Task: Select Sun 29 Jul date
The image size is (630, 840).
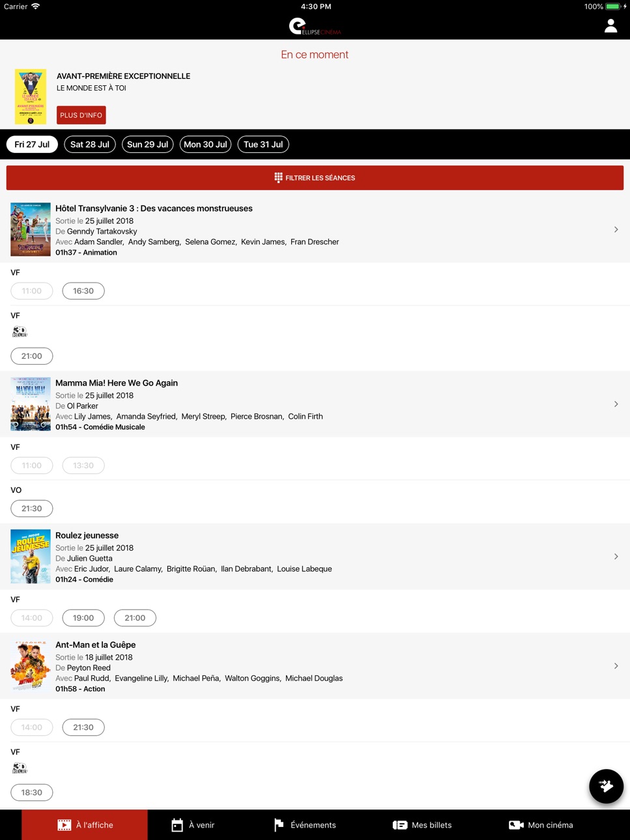Action: (148, 145)
